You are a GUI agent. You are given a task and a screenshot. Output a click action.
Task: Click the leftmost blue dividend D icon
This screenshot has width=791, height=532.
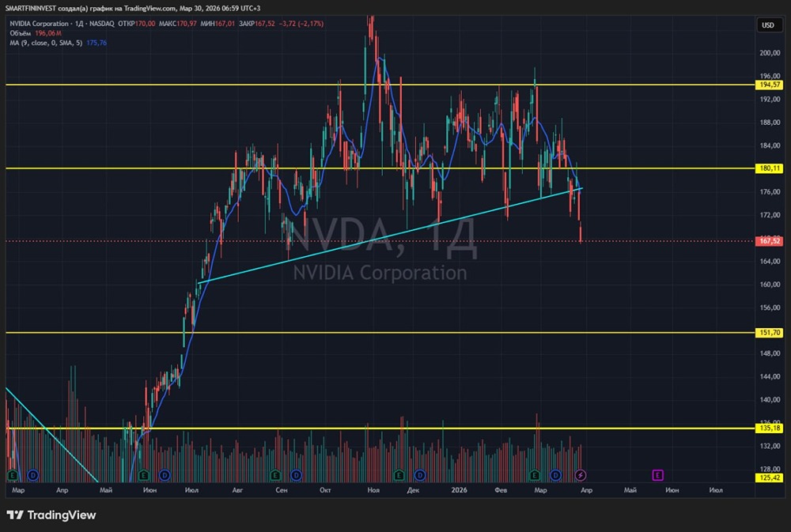(x=32, y=475)
